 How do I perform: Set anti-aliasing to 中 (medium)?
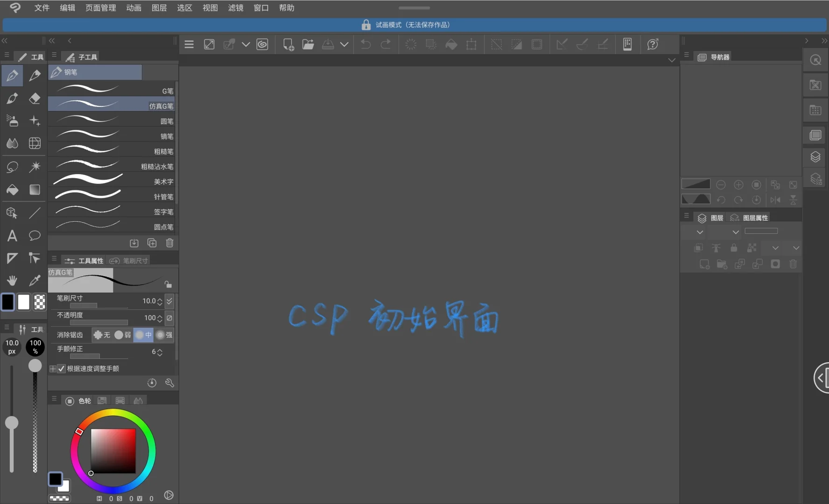point(143,335)
